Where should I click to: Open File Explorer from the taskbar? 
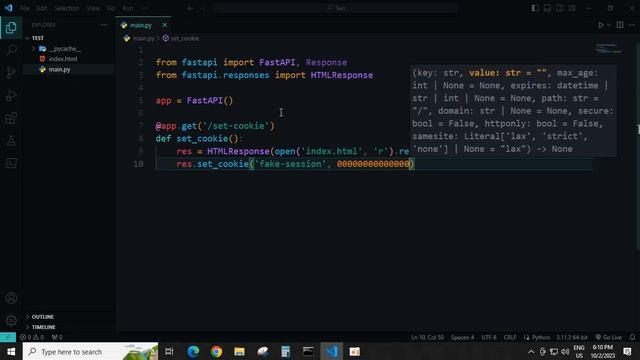pyautogui.click(x=239, y=351)
